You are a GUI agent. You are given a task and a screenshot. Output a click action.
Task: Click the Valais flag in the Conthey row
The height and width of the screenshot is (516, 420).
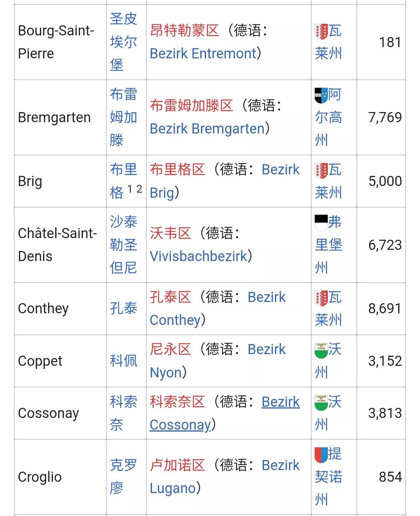321,298
